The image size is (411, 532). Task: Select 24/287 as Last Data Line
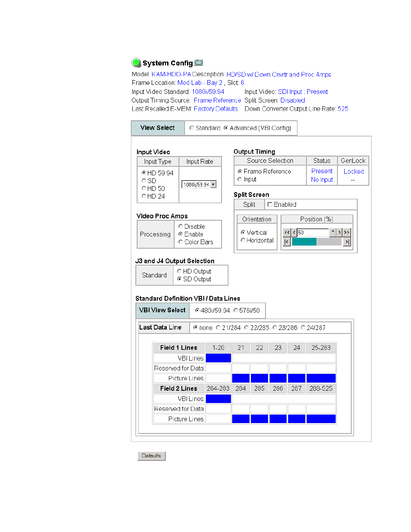[x=303, y=327]
